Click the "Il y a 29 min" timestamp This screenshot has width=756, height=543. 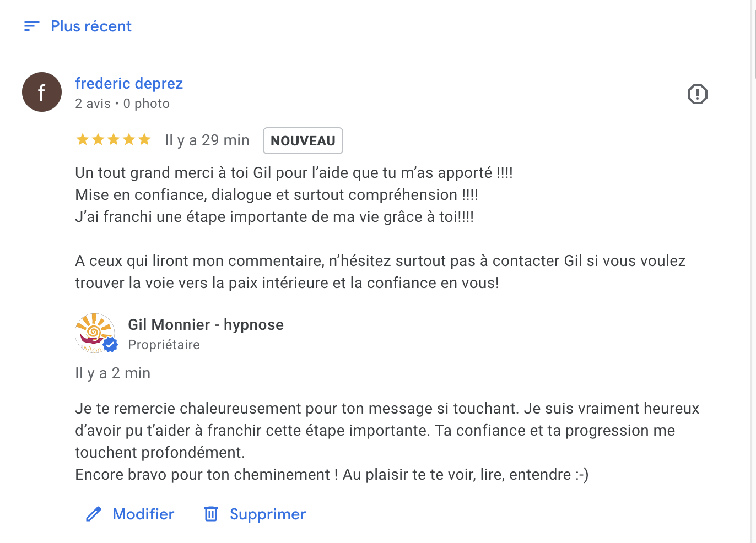click(x=207, y=140)
